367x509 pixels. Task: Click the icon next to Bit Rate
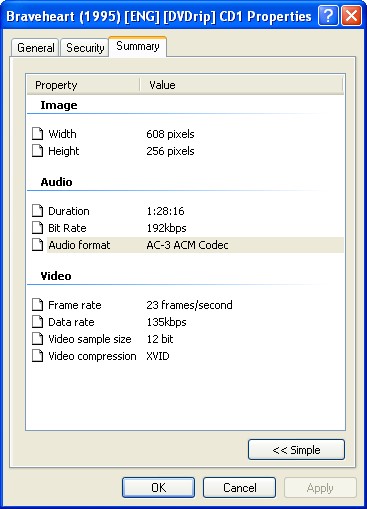point(38,228)
